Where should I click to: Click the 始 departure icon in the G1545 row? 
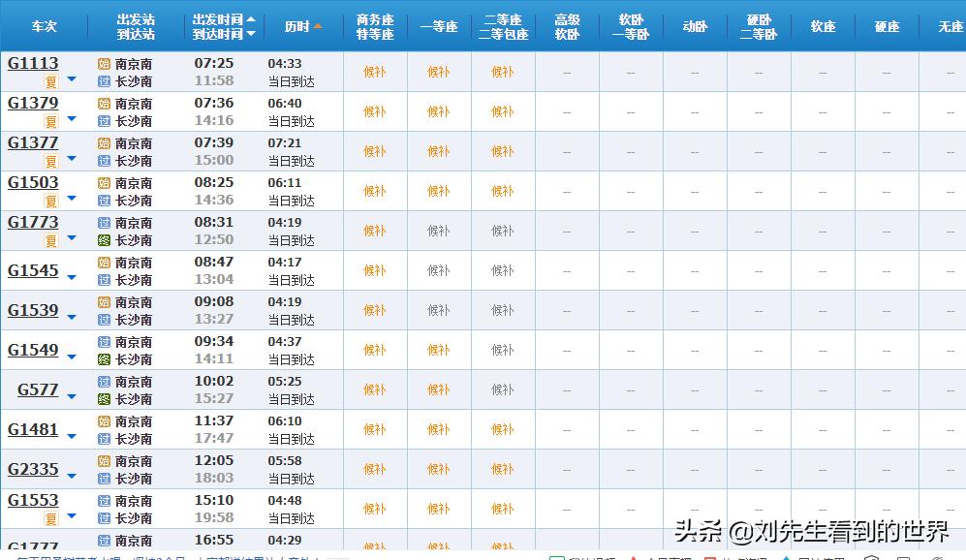point(104,262)
